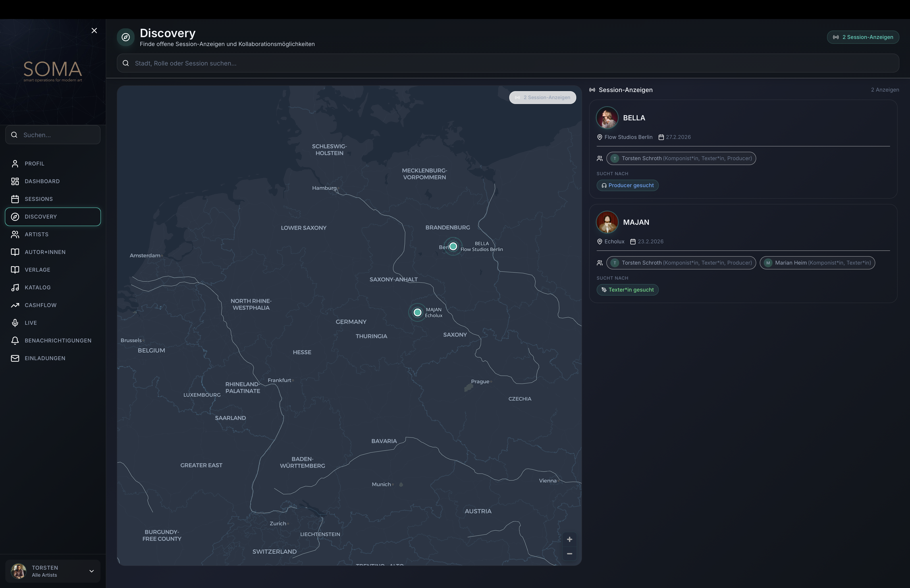Open Torsten Schroth participant chip on BELLA's card
The height and width of the screenshot is (588, 910).
pos(681,158)
